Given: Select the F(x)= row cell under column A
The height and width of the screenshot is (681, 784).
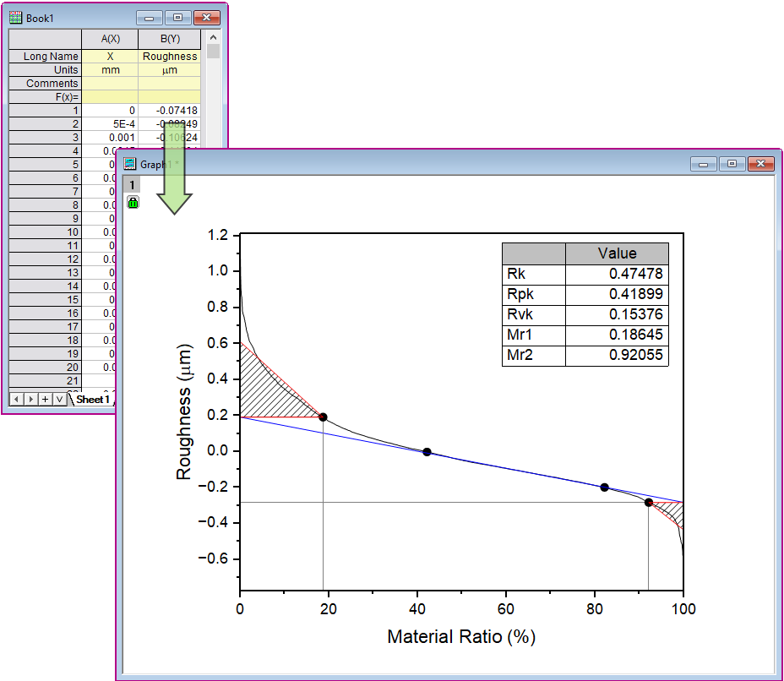Looking at the screenshot, I should tap(110, 96).
